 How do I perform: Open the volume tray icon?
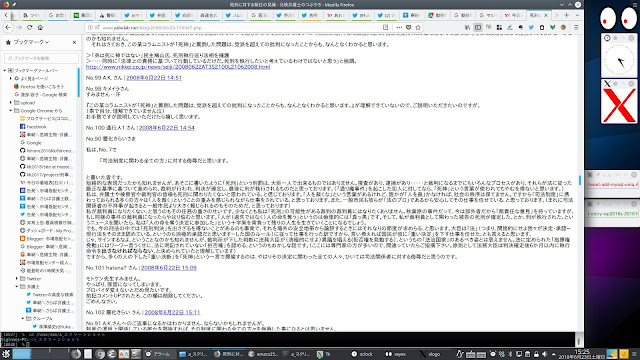coord(544,354)
